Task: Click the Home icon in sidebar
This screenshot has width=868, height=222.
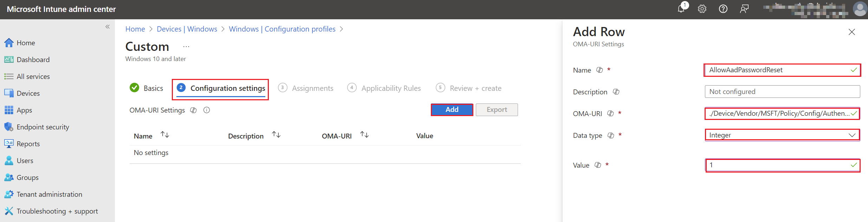Action: [9, 43]
